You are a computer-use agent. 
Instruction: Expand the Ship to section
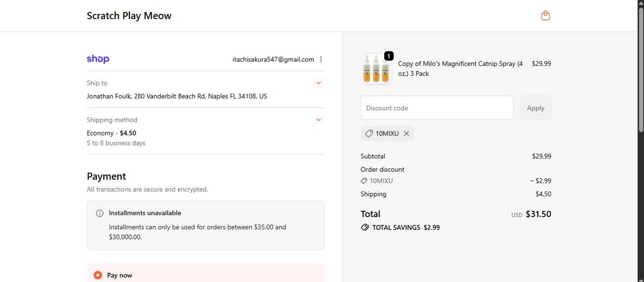pos(319,83)
